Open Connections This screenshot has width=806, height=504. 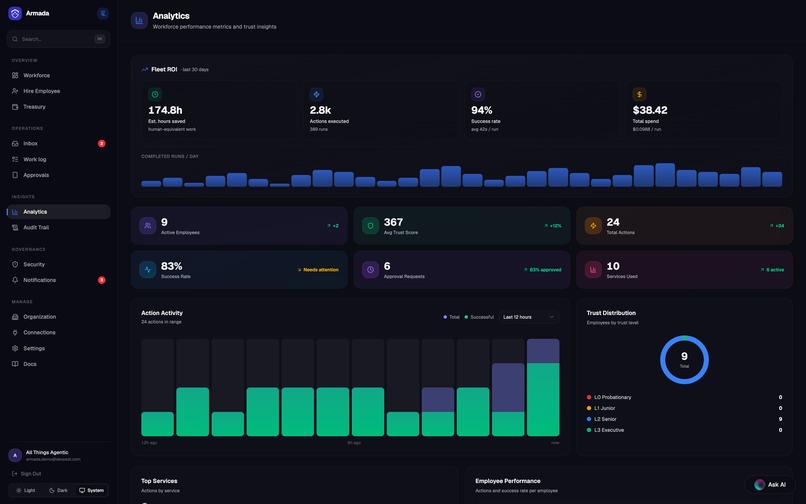pyautogui.click(x=59, y=333)
